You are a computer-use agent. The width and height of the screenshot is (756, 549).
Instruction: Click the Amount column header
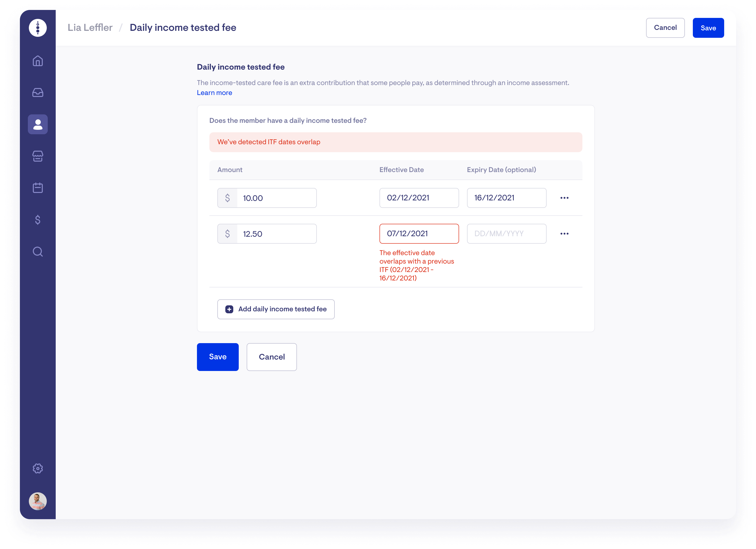230,170
